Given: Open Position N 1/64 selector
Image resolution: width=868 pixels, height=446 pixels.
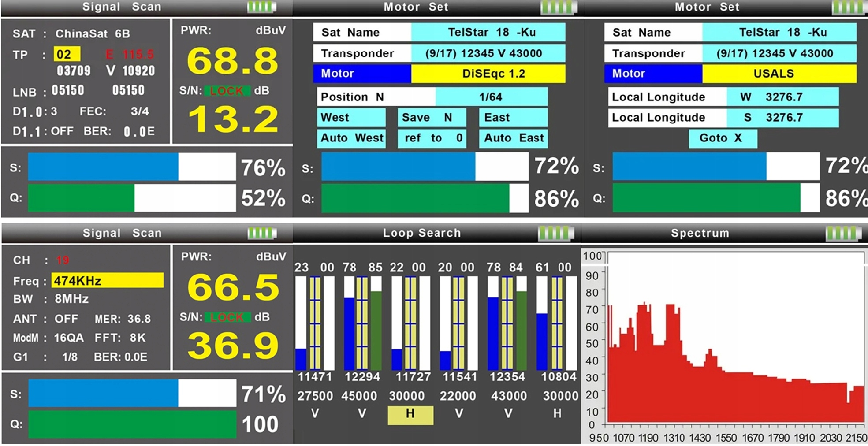Looking at the screenshot, I should 491,97.
